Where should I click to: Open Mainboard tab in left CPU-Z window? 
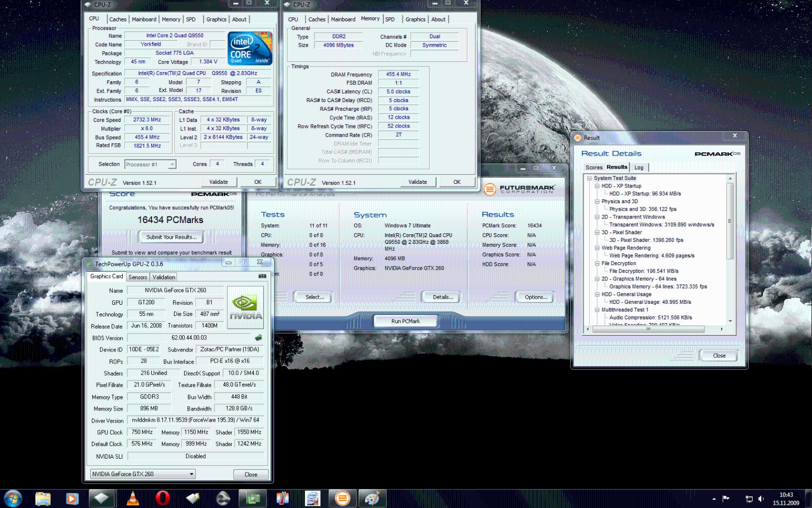[144, 19]
